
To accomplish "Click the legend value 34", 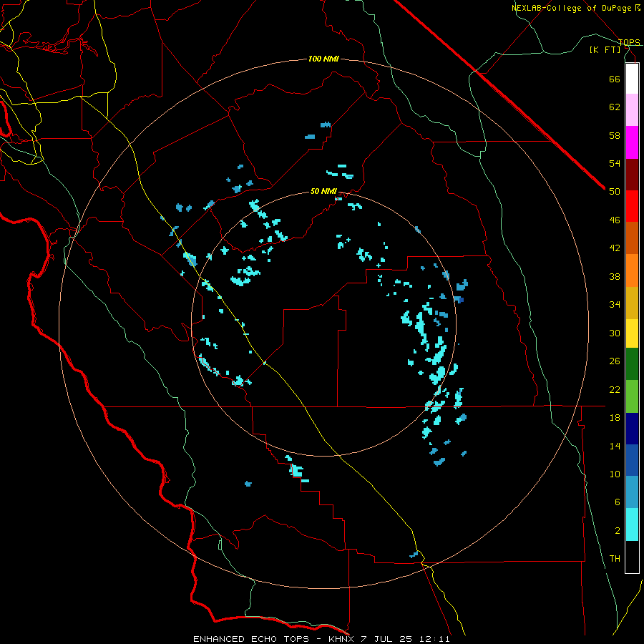I will 615,305.
